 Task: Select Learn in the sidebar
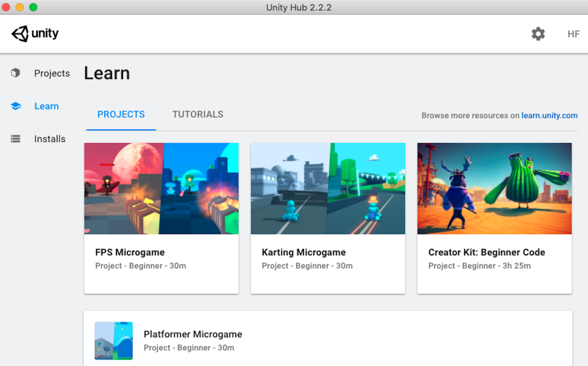click(47, 106)
